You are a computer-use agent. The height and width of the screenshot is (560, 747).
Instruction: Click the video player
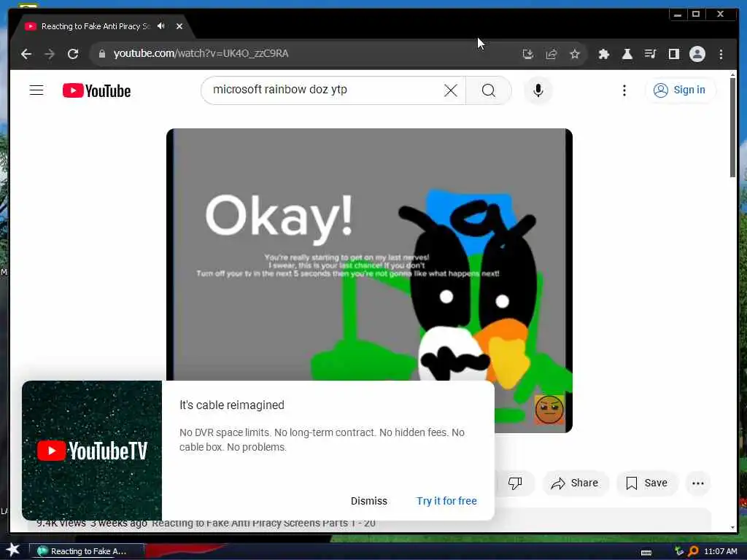pyautogui.click(x=369, y=254)
